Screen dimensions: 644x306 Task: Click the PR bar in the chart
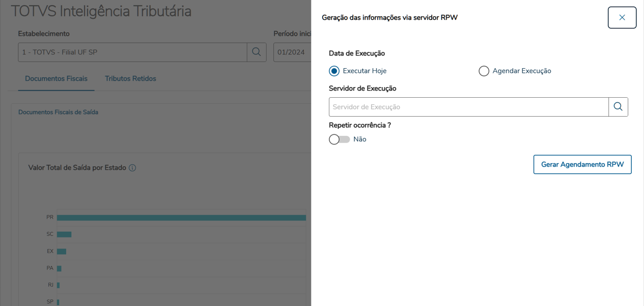[x=181, y=217]
